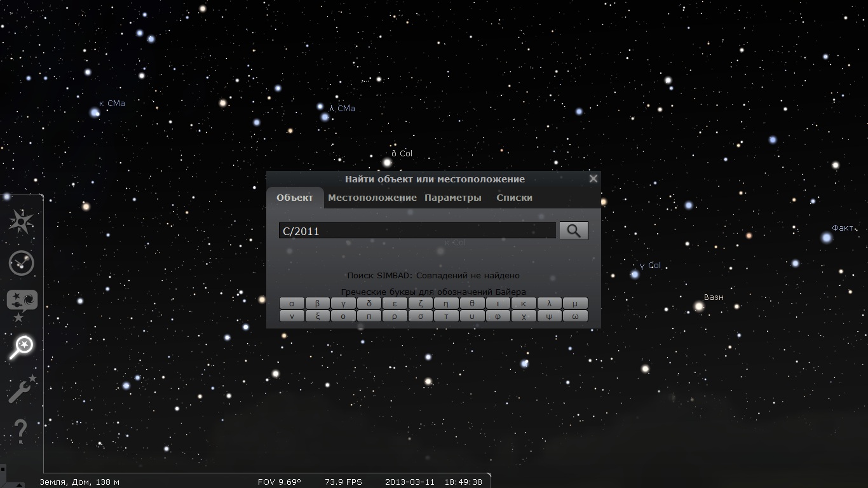Select the Списки tab

point(514,198)
